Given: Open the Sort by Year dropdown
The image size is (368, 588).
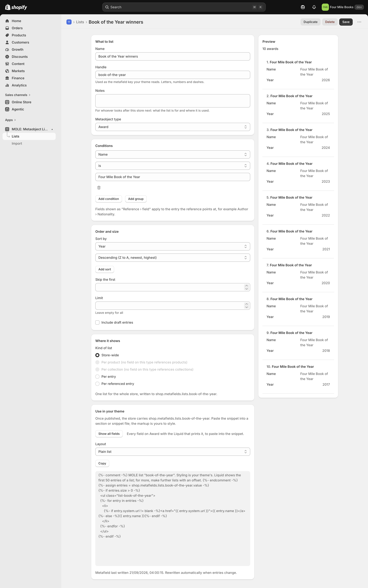Looking at the screenshot, I should (x=172, y=246).
